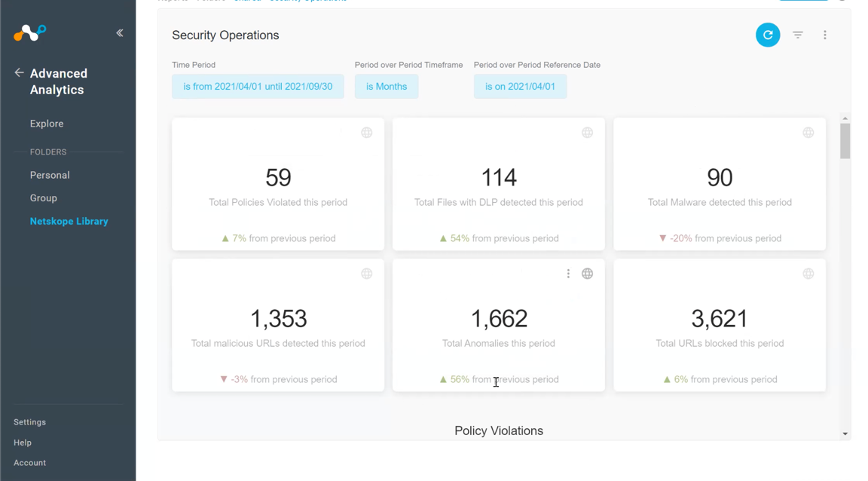Click the Help link in the sidebar

point(22,443)
